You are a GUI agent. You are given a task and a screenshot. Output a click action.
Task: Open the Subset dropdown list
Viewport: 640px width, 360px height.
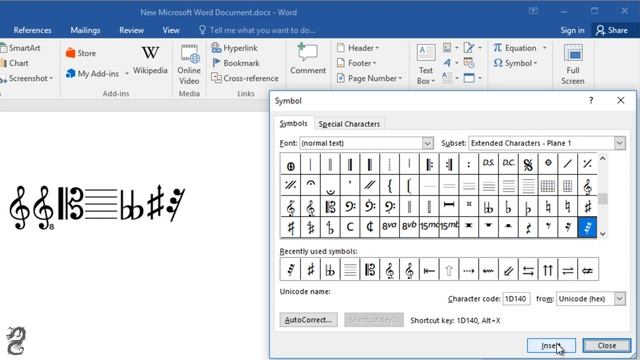point(620,143)
